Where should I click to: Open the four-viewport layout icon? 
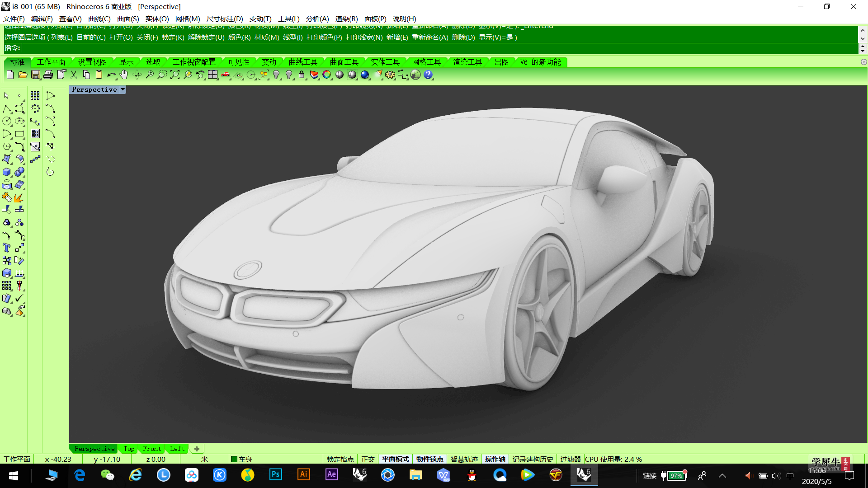pyautogui.click(x=213, y=75)
